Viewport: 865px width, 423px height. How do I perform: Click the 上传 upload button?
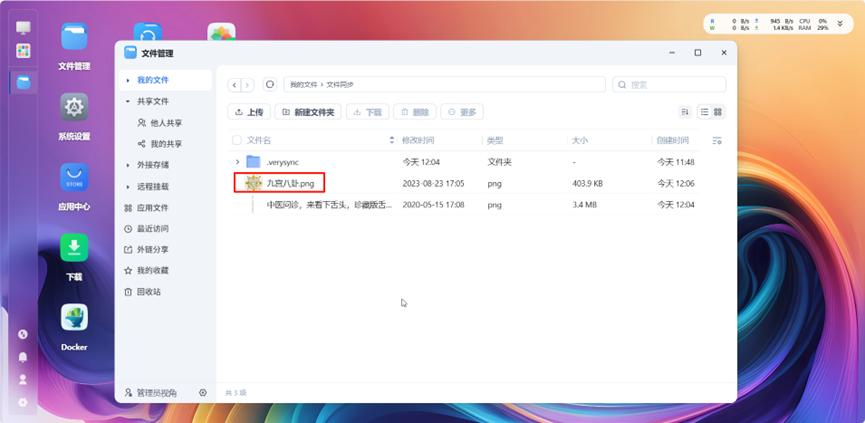tap(248, 112)
